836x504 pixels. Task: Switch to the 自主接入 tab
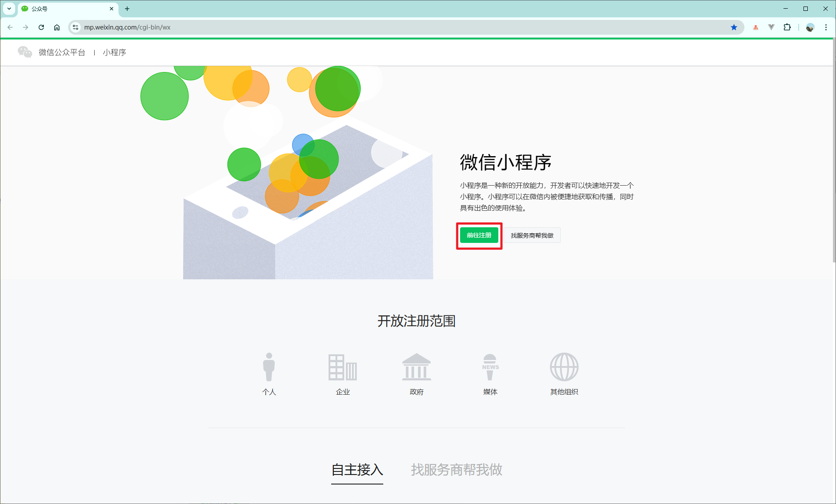pos(357,470)
